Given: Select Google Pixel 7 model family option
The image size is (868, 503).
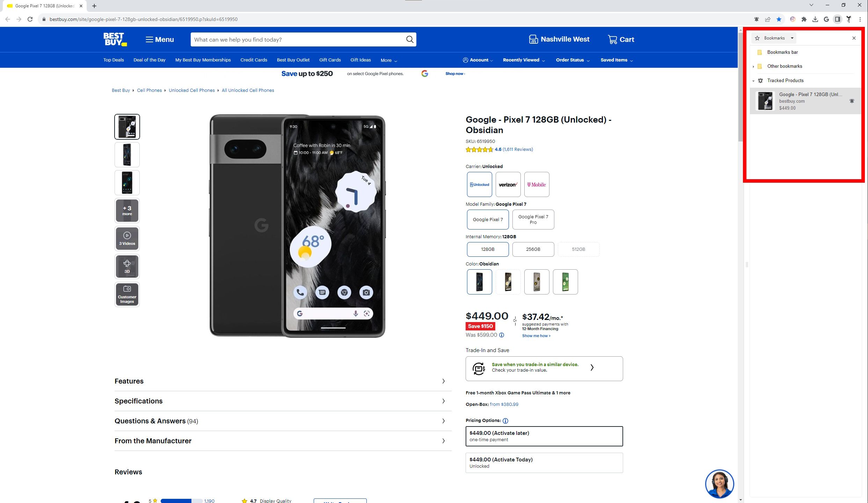Looking at the screenshot, I should [x=488, y=219].
